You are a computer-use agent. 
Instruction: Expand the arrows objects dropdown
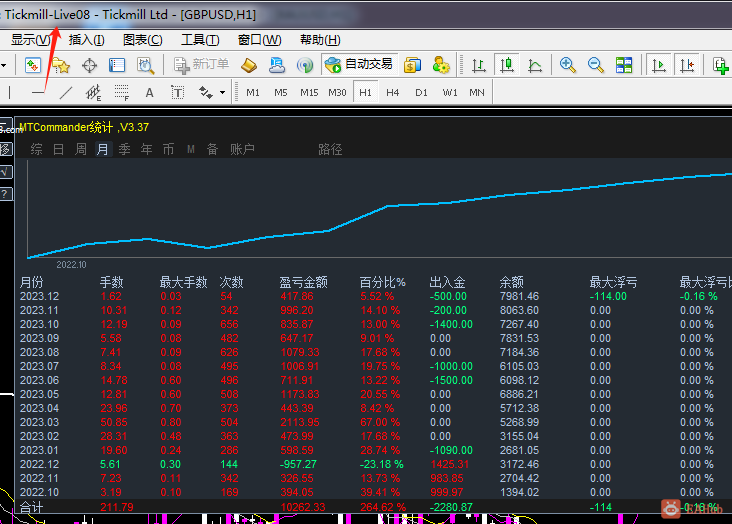click(222, 92)
